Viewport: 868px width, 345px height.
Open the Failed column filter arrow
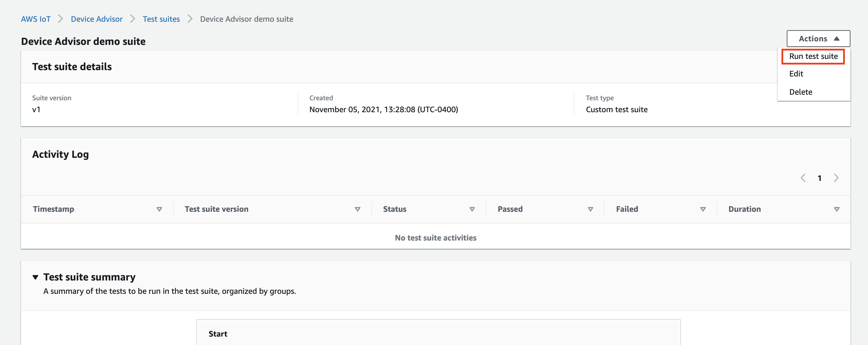click(x=703, y=209)
